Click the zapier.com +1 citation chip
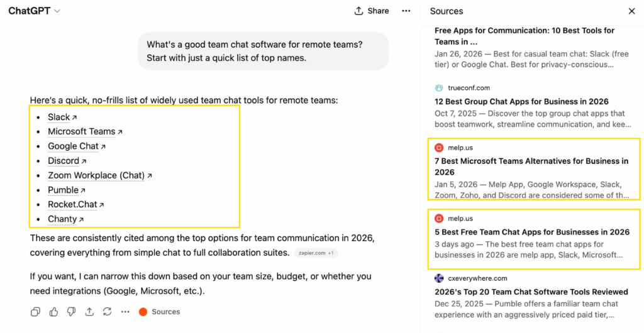Image resolution: width=644 pixels, height=333 pixels. point(316,253)
